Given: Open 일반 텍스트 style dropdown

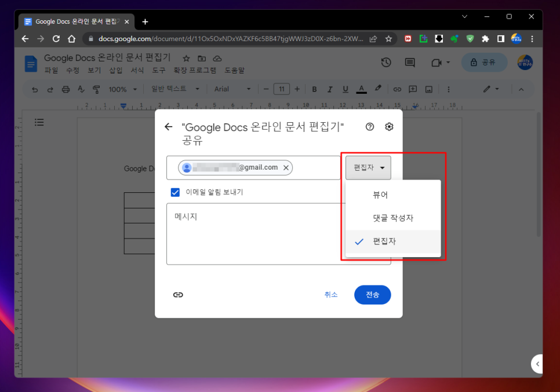Looking at the screenshot, I should point(175,89).
